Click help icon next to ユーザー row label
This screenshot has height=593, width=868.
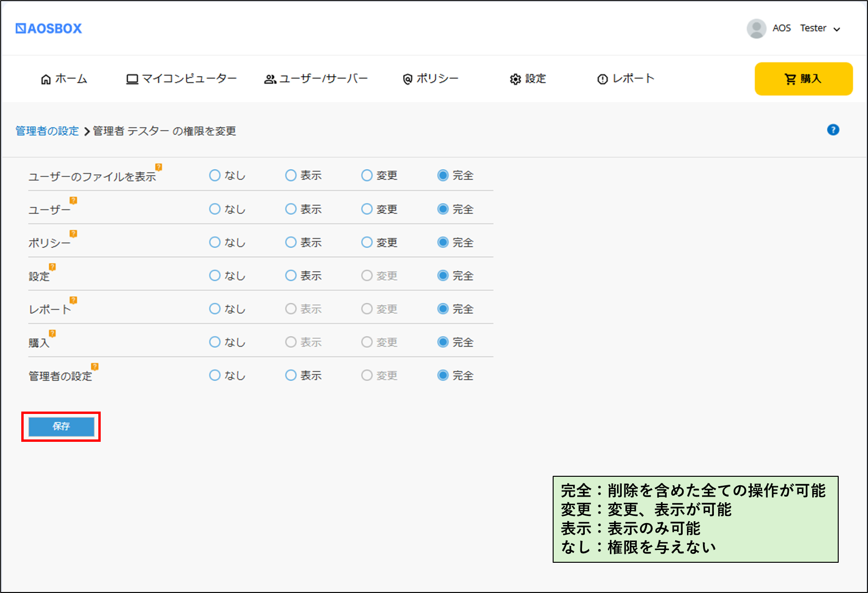(x=73, y=200)
